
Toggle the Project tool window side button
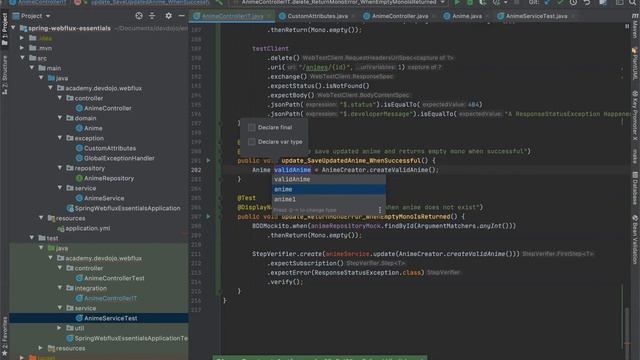(x=4, y=29)
